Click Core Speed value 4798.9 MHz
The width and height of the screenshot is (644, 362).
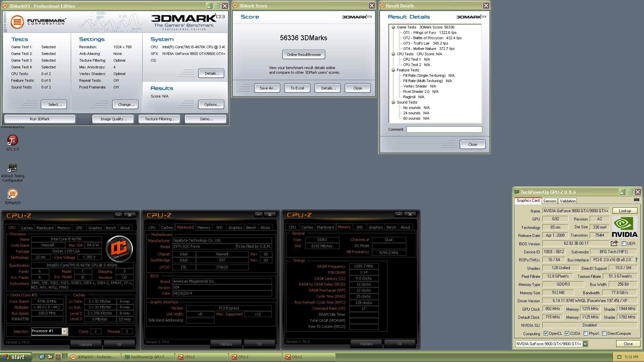(x=47, y=301)
